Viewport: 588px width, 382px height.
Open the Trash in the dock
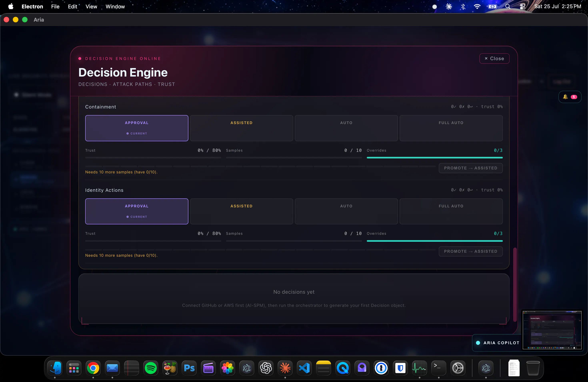tap(533, 368)
